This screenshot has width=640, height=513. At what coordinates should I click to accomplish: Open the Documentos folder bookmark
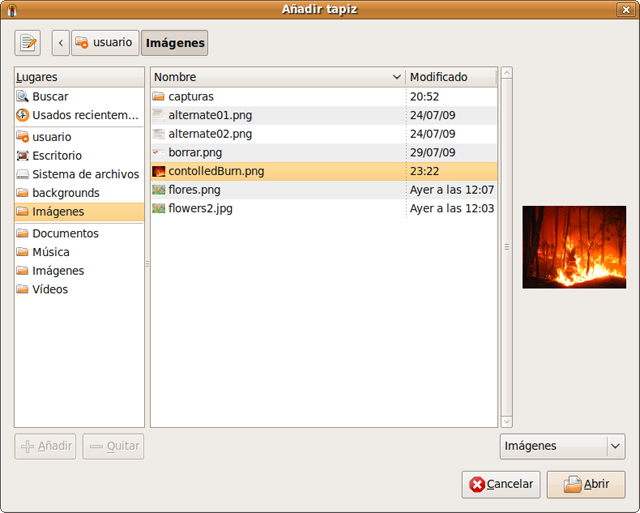pyautogui.click(x=65, y=233)
